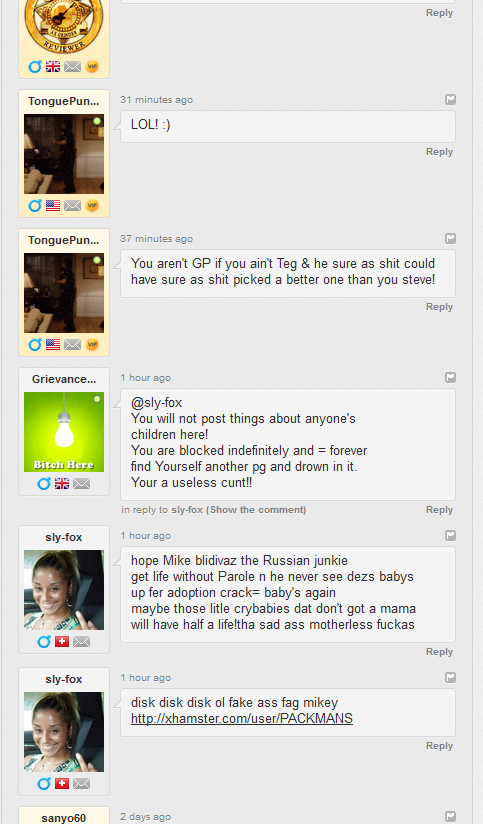Flag the 'LOL! :)' comment

pyautogui.click(x=450, y=99)
